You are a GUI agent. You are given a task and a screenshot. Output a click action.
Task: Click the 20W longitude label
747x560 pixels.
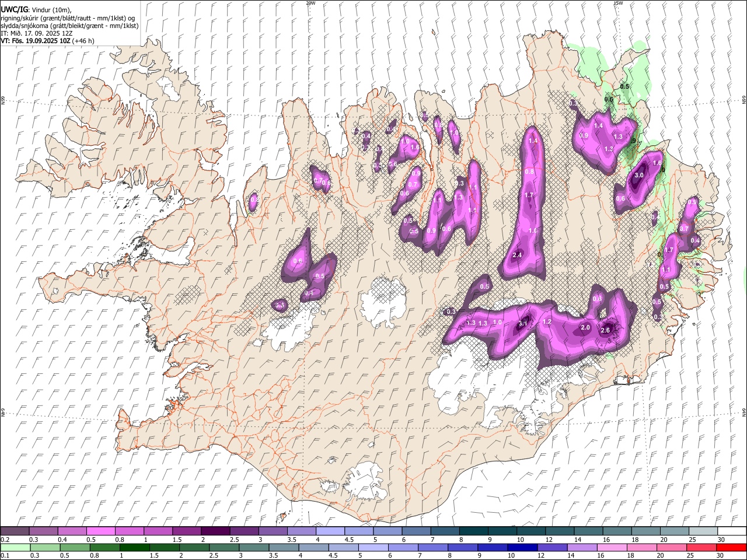310,3
